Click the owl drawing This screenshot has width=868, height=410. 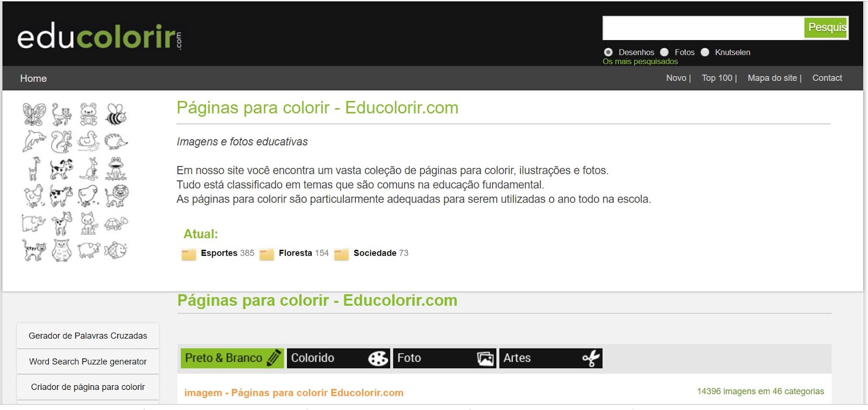coord(61,250)
